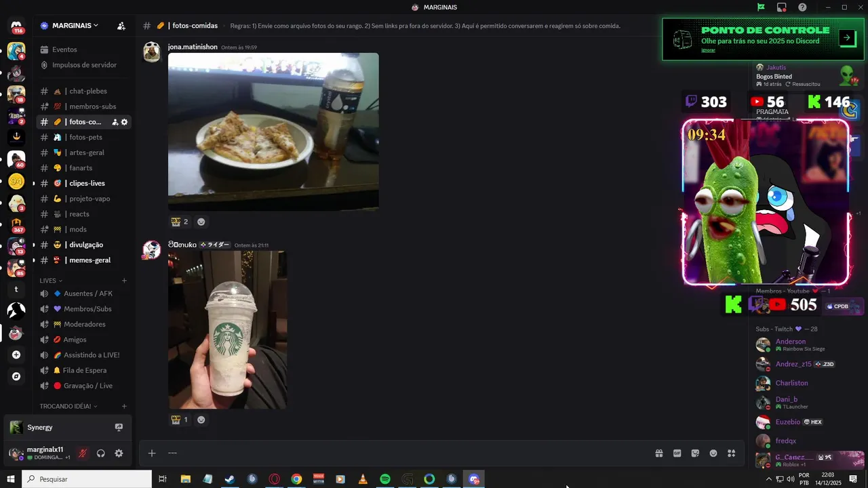Click invite people icon beside MARGINAIS
Image resolution: width=868 pixels, height=488 pixels.
[x=121, y=26]
